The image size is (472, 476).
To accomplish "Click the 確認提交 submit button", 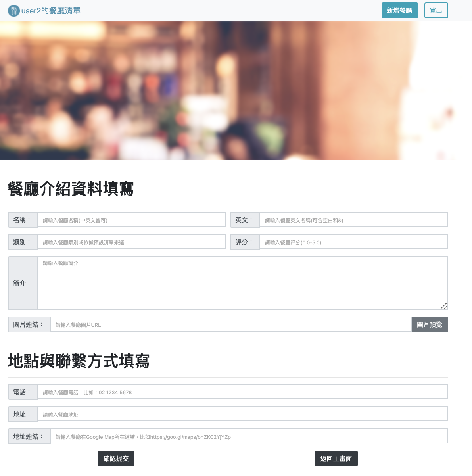I will pyautogui.click(x=116, y=459).
